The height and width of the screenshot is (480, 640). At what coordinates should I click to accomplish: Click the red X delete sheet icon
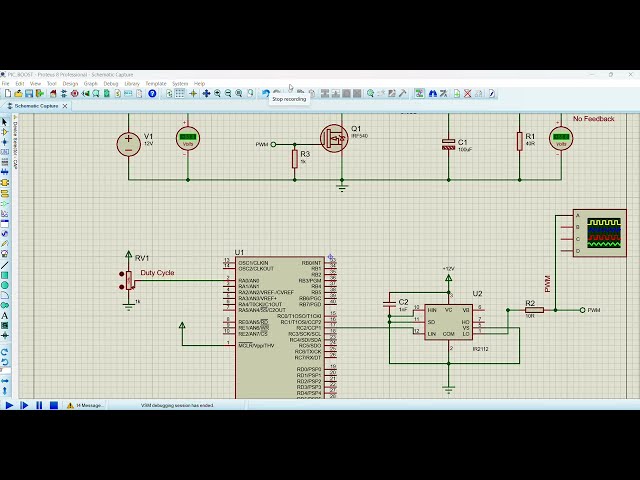(x=468, y=94)
